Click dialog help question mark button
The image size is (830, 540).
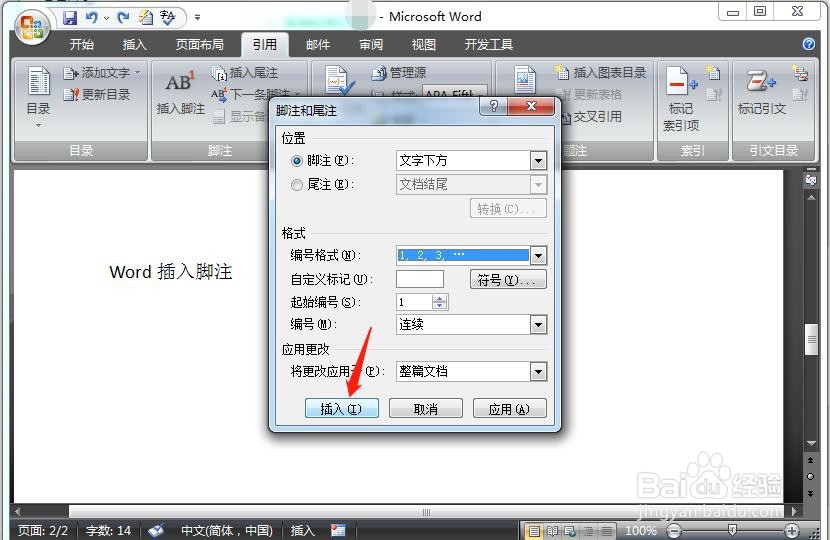tap(493, 106)
